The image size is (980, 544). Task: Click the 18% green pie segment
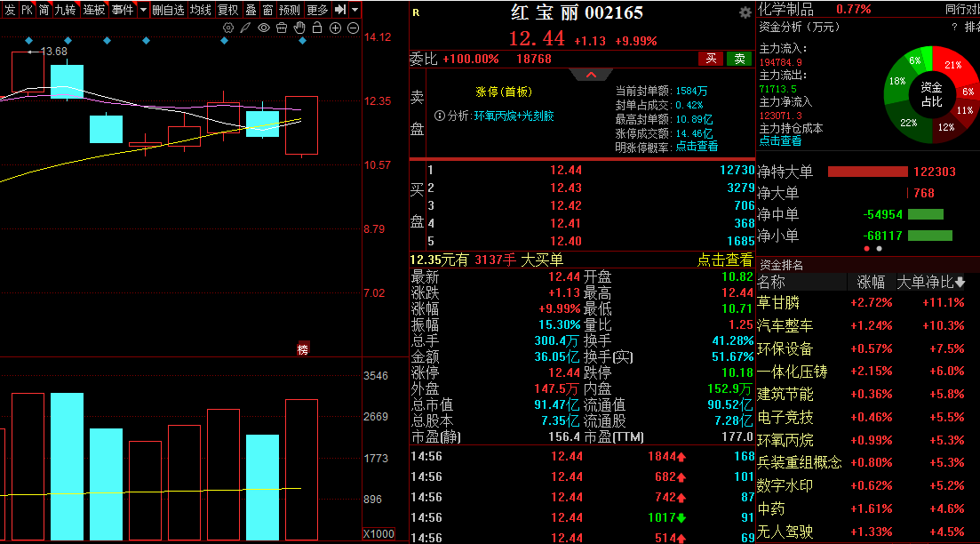click(897, 81)
